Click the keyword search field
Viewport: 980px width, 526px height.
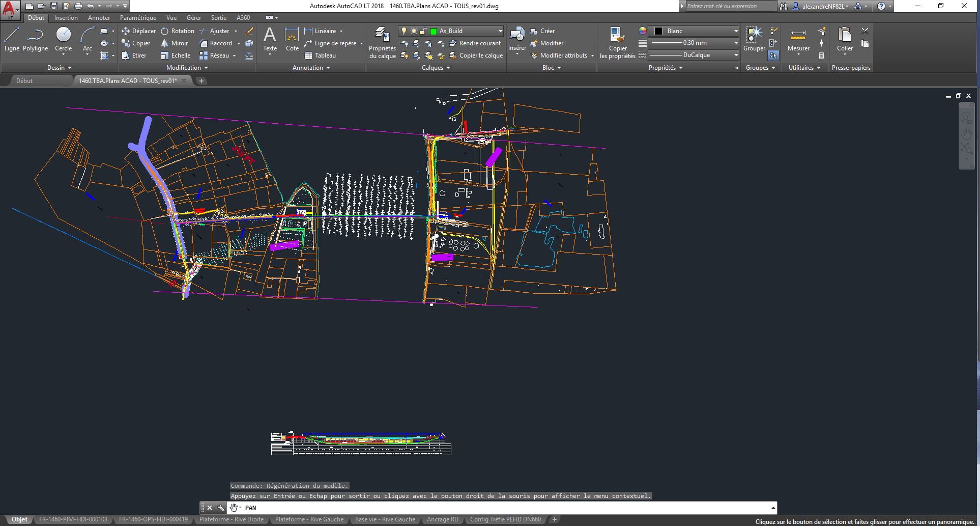tap(731, 6)
